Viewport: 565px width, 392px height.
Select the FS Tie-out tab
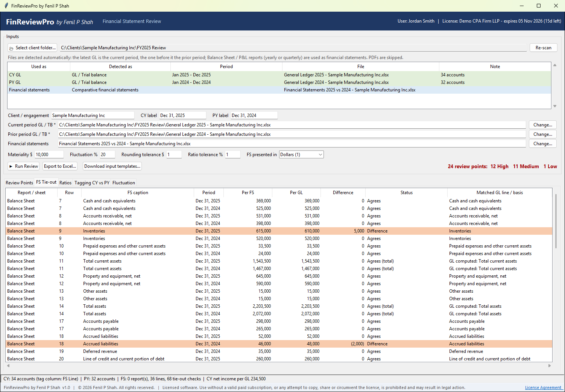point(46,182)
